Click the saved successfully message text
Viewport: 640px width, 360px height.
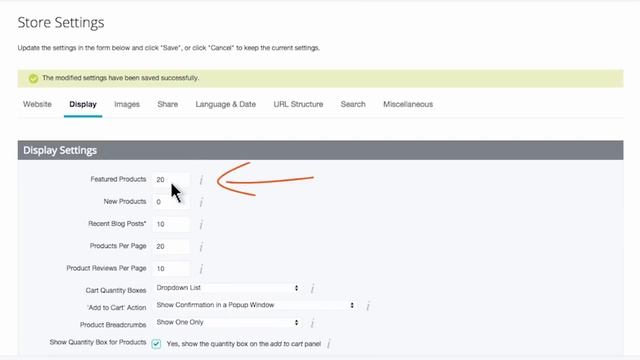tap(120, 78)
